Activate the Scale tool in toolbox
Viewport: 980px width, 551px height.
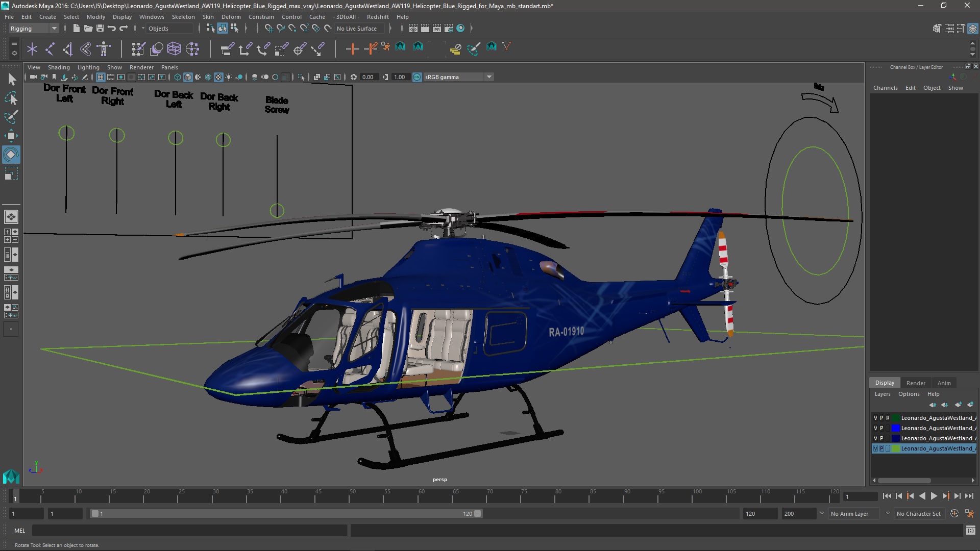point(11,173)
